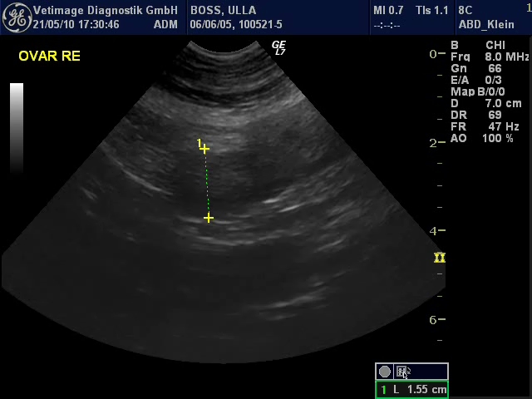Click the TIs 1.1 indicator
532x399 pixels.
[x=432, y=10]
